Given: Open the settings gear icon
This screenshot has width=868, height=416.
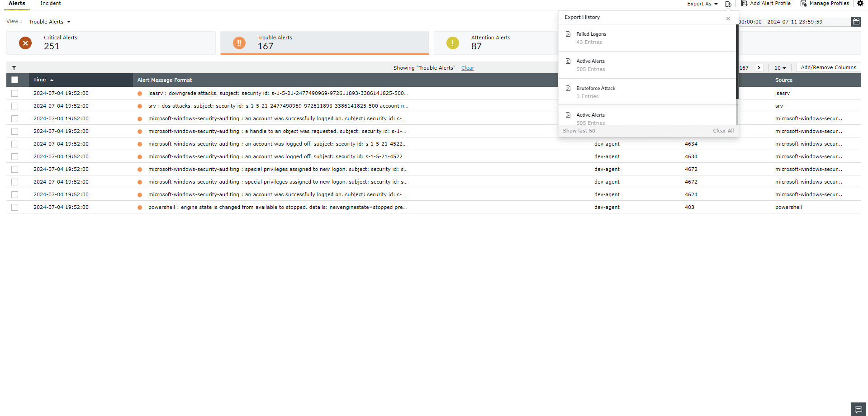Looking at the screenshot, I should point(860,4).
